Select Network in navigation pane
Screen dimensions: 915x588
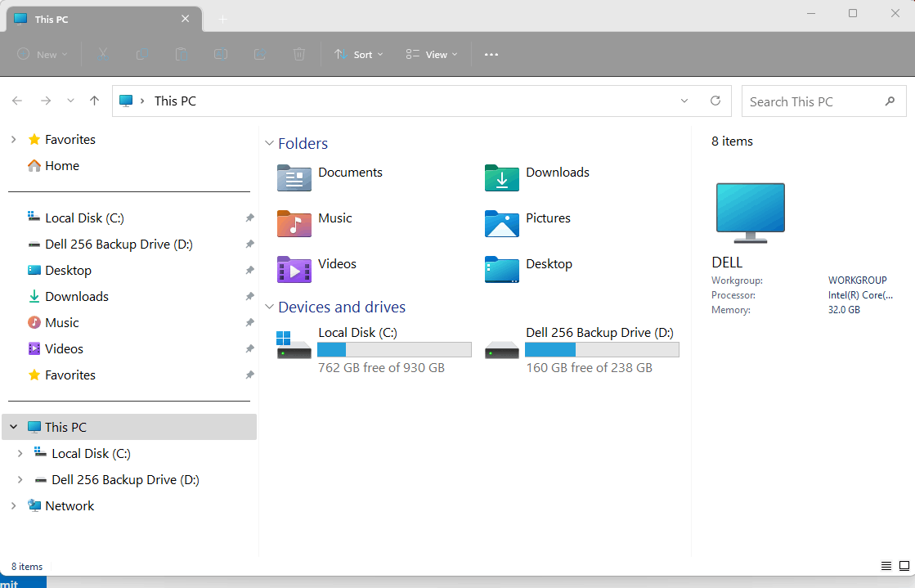[61, 505]
